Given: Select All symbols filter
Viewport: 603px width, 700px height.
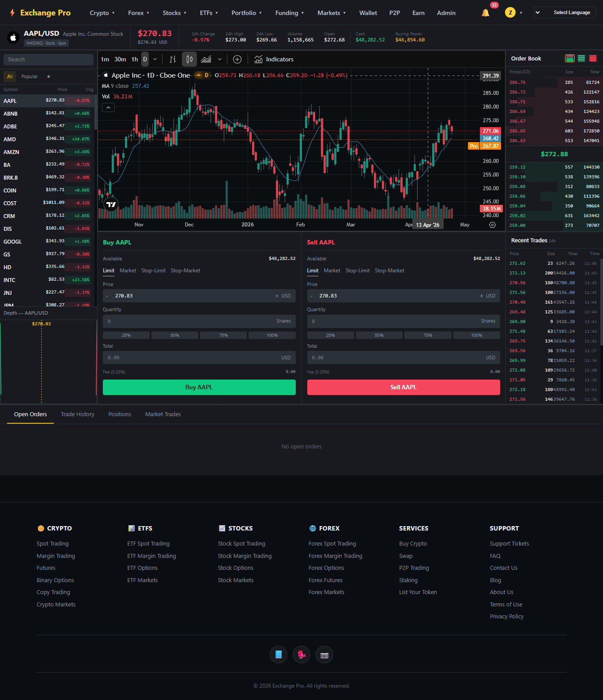Looking at the screenshot, I should [10, 76].
